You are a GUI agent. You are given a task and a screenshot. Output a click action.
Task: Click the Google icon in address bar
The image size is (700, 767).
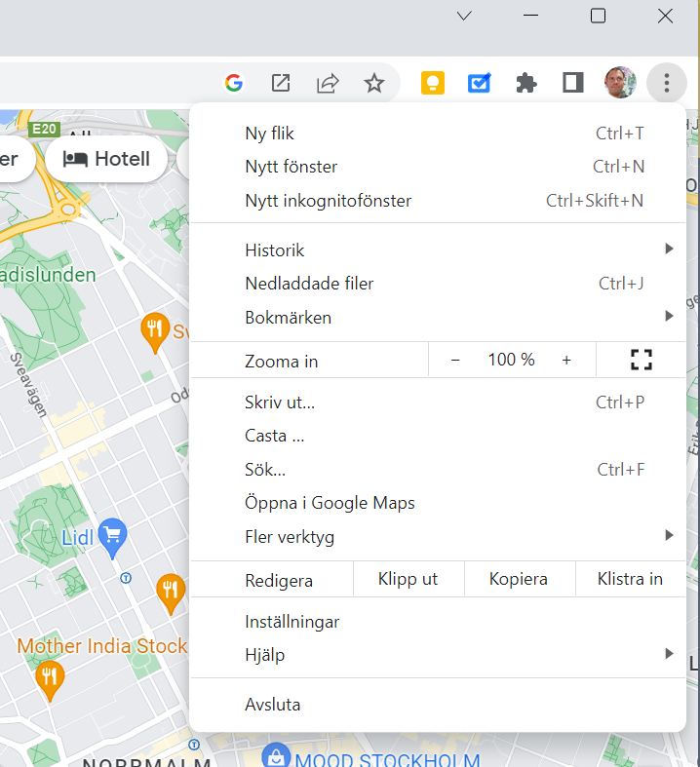point(233,84)
